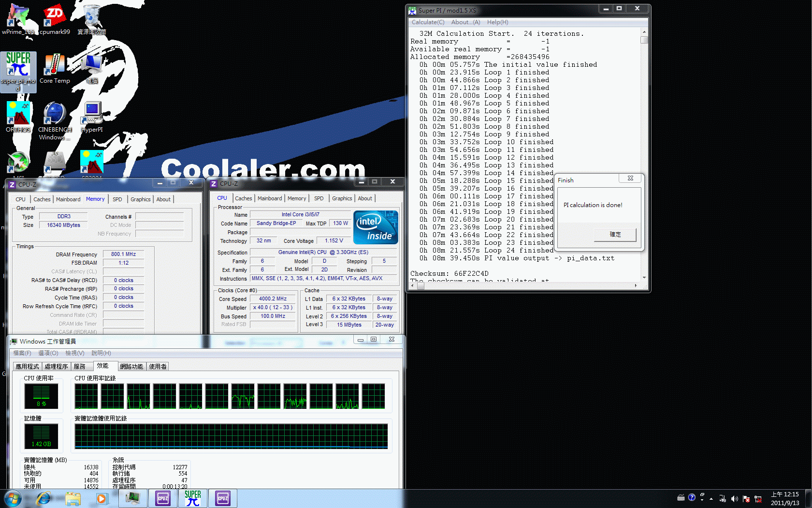Screen dimensions: 812x508
Task: Click Super PI's vertical scrollbar up arrow
Action: 644,32
